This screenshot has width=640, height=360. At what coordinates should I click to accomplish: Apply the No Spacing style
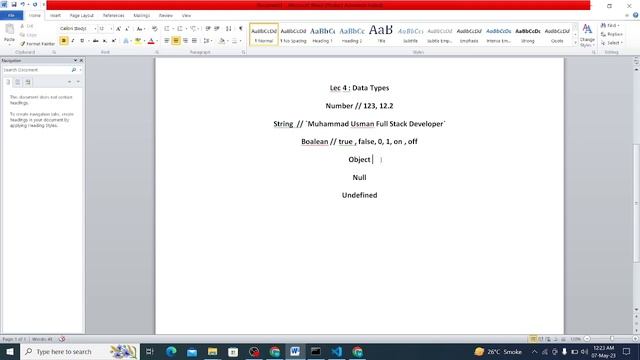point(293,35)
